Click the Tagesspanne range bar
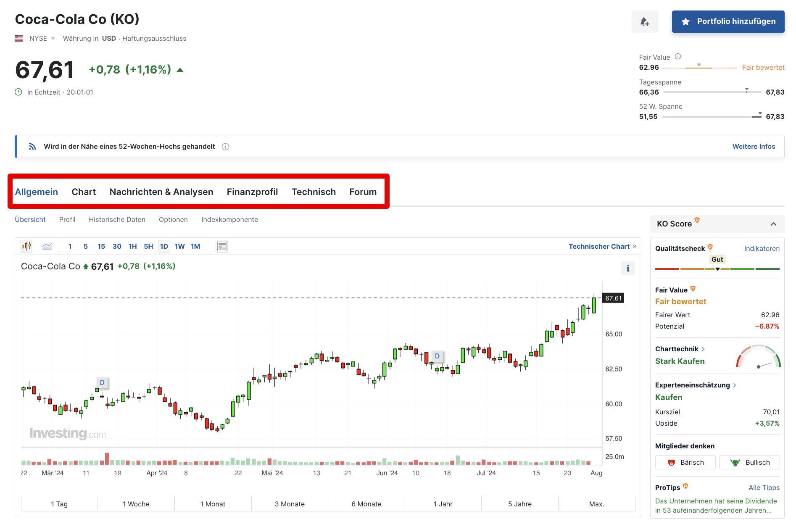Viewport: 796px width, 532px height. [x=712, y=92]
